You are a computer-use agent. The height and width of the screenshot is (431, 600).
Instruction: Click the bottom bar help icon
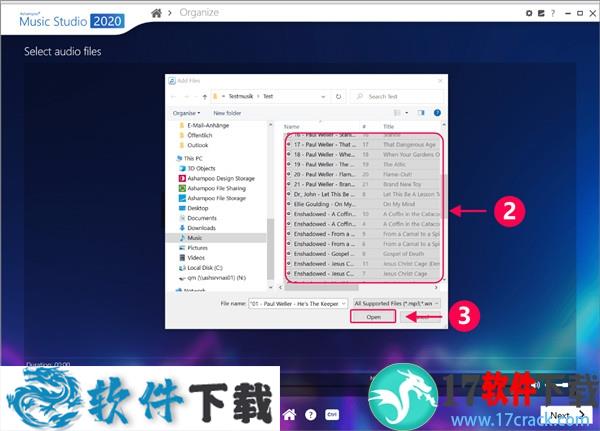click(311, 415)
